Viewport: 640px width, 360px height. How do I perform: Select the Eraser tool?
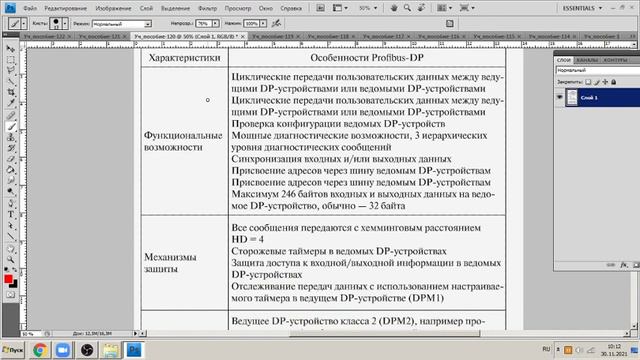[x=11, y=159]
